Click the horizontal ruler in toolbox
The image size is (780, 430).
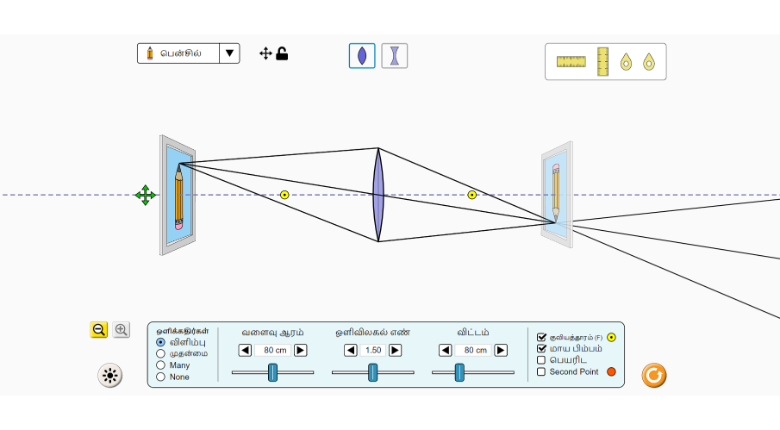(571, 62)
